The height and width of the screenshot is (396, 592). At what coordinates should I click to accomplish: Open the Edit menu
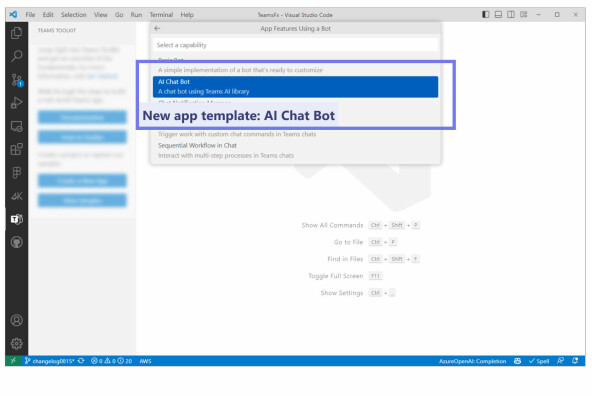tap(48, 14)
